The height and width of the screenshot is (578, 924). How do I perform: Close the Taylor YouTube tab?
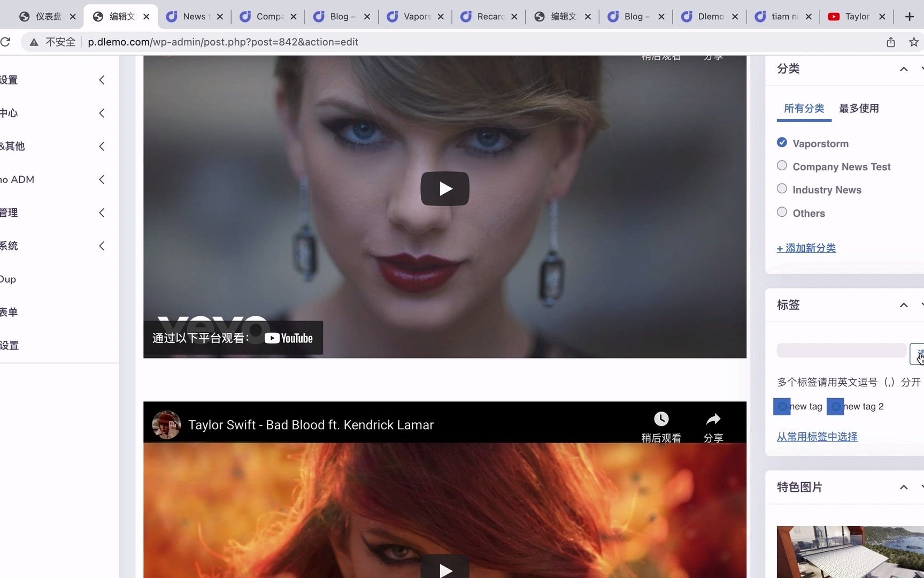point(882,17)
